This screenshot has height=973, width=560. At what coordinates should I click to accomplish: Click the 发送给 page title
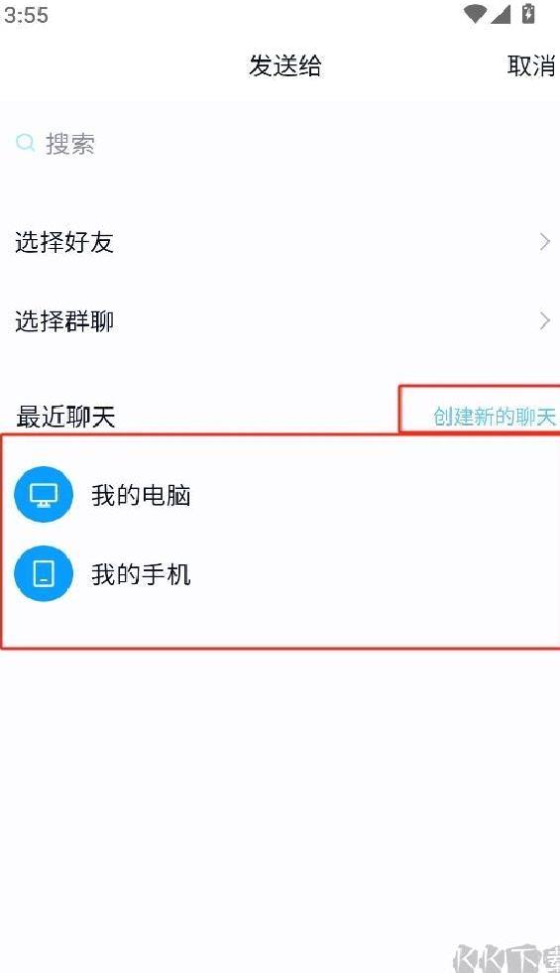tap(285, 65)
